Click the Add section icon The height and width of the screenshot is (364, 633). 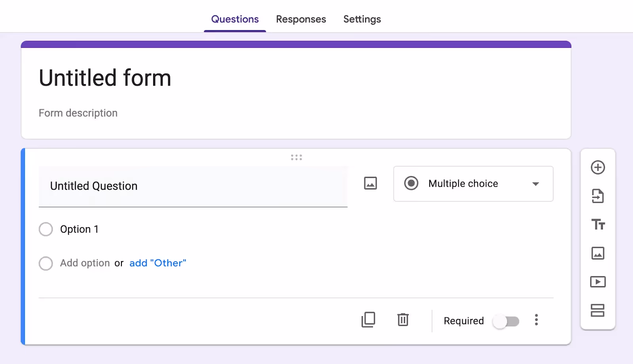[597, 310]
